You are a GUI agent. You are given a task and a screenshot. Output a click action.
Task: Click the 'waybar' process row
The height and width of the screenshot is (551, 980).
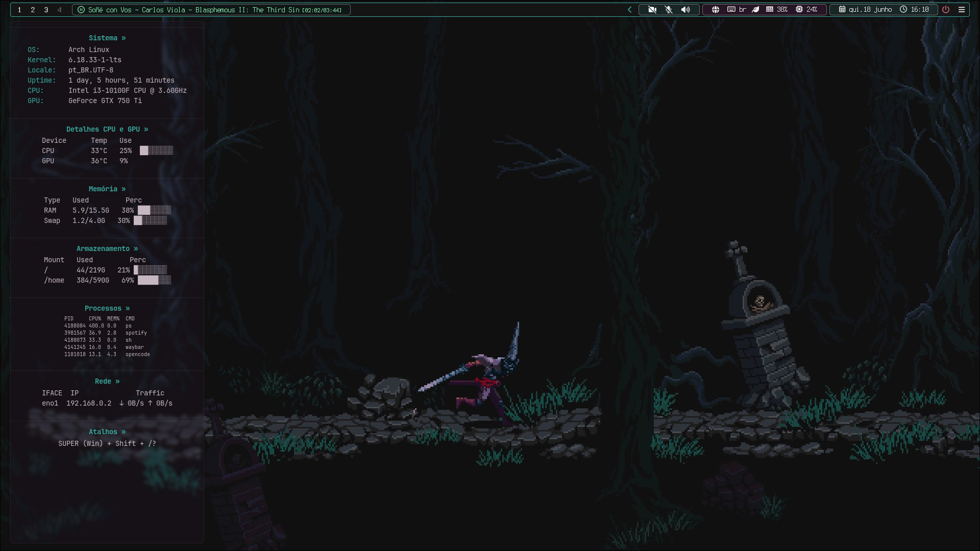click(107, 347)
